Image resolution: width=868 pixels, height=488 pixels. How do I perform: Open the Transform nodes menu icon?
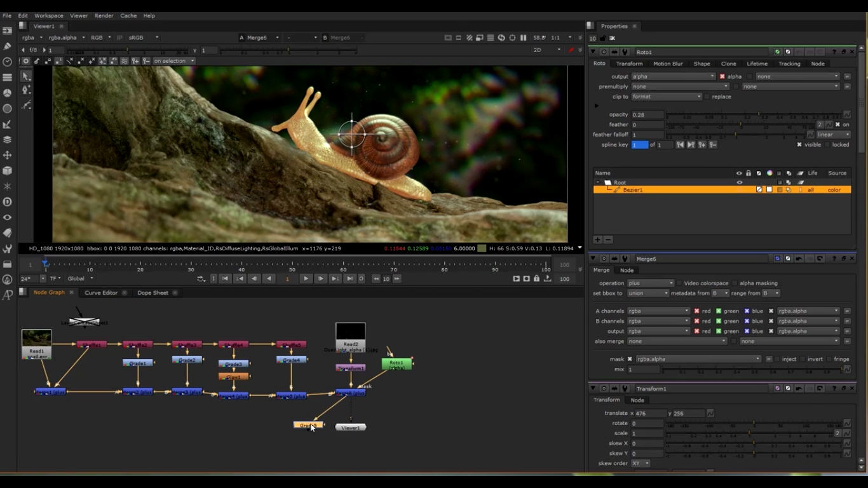8,155
